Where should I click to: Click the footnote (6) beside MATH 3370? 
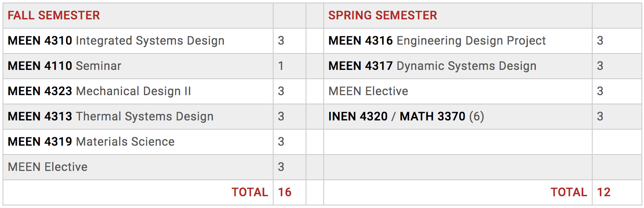point(476,117)
